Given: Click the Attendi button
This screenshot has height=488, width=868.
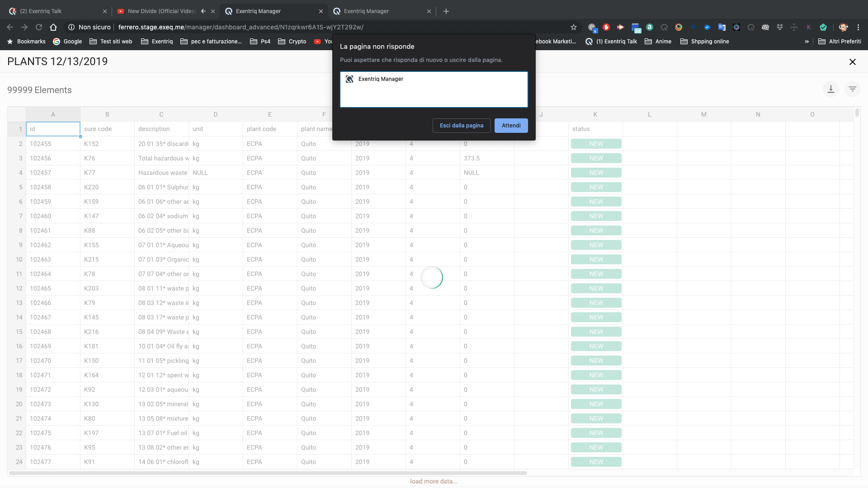Looking at the screenshot, I should [x=511, y=126].
